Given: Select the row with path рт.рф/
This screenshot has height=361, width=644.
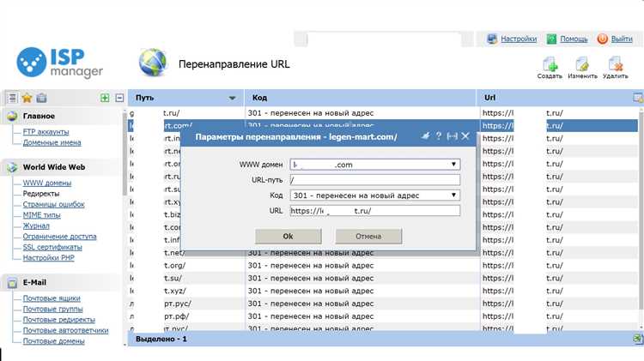Looking at the screenshot, I should click(x=383, y=316).
